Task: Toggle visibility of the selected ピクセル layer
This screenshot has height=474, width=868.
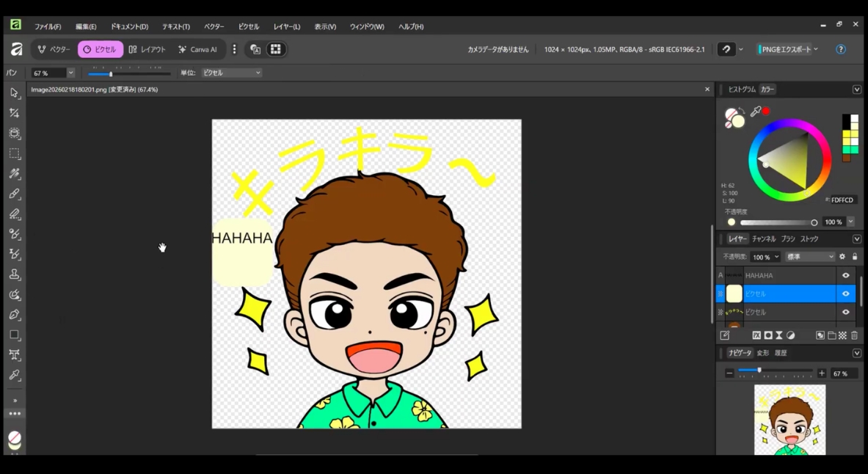Action: [x=845, y=293]
